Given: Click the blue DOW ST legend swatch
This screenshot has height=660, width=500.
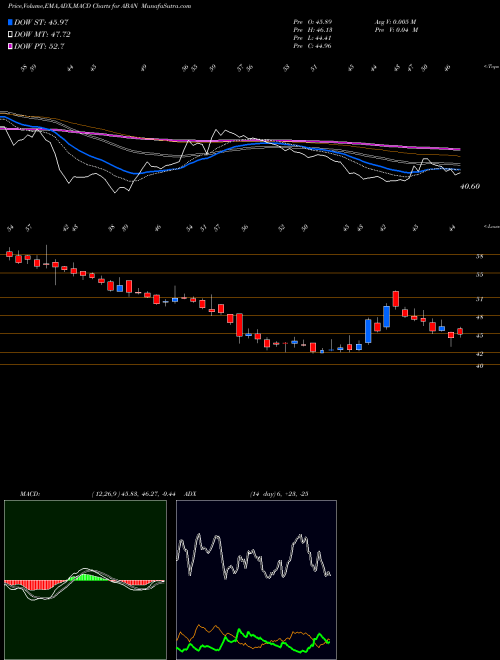Looking at the screenshot, I should [11, 22].
